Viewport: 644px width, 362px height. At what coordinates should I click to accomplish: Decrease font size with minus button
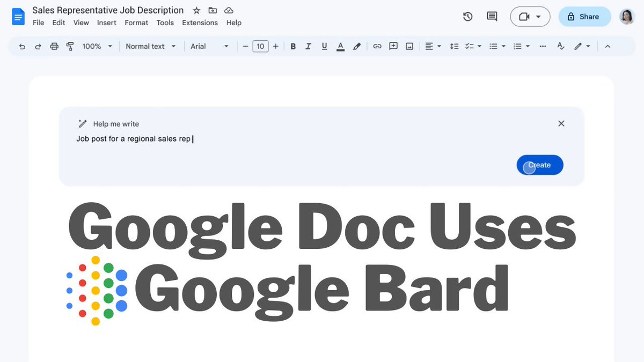pos(245,47)
